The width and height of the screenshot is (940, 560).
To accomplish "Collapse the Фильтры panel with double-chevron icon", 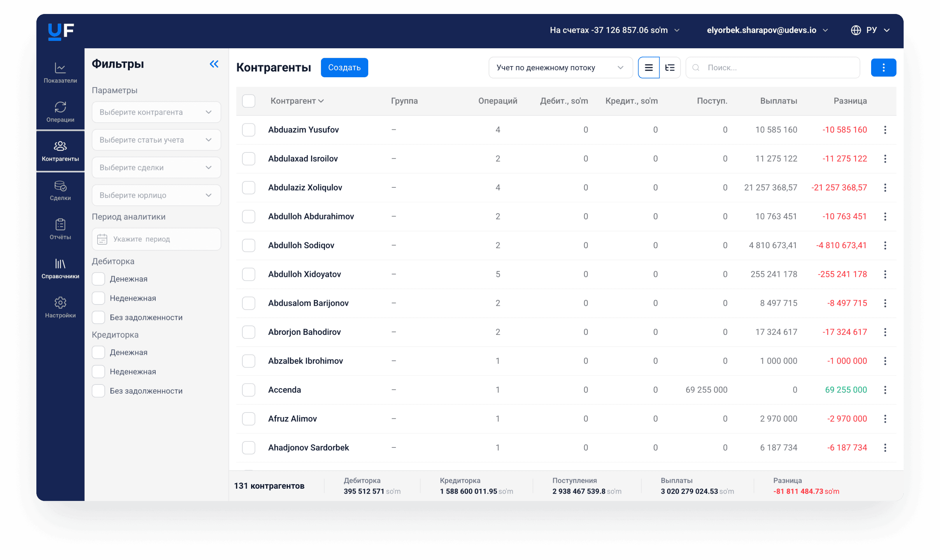I will [x=214, y=64].
